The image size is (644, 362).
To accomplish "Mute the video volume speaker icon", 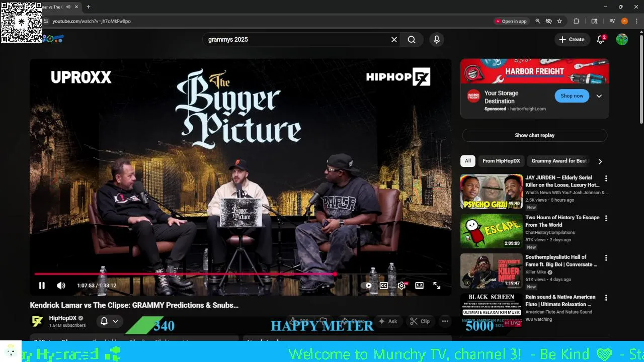I will pos(61,286).
